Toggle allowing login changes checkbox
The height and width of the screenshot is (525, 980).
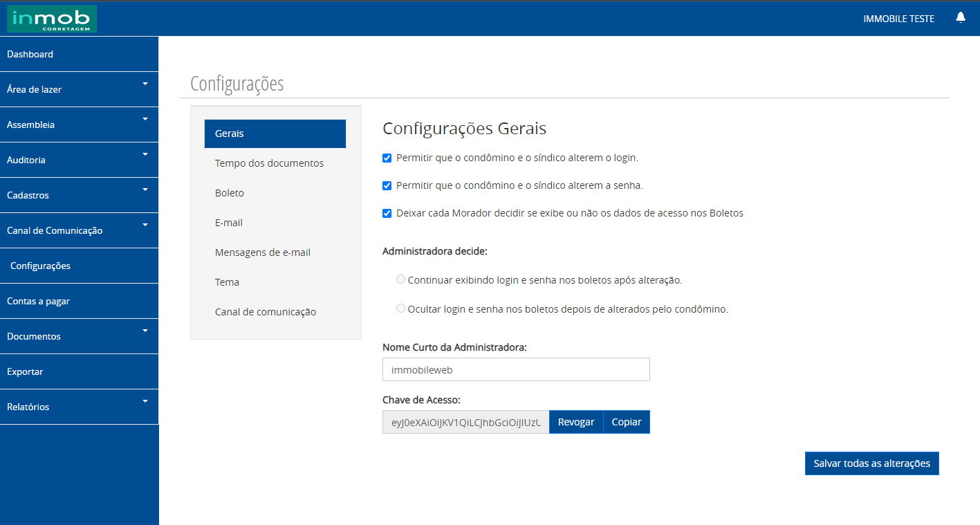click(387, 158)
